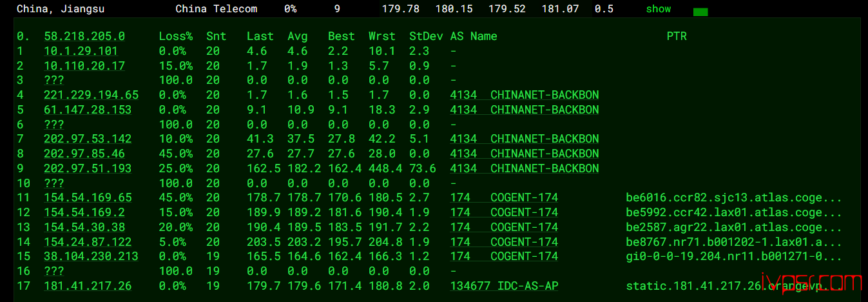Image resolution: width=868 pixels, height=302 pixels.
Task: Click the ??? entry on hop 6
Action: tap(54, 124)
